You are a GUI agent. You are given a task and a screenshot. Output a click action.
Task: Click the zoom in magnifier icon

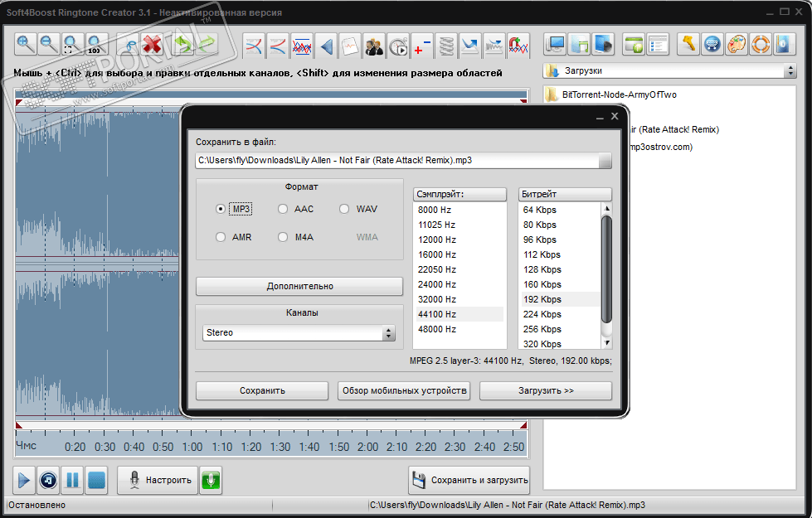[27, 45]
